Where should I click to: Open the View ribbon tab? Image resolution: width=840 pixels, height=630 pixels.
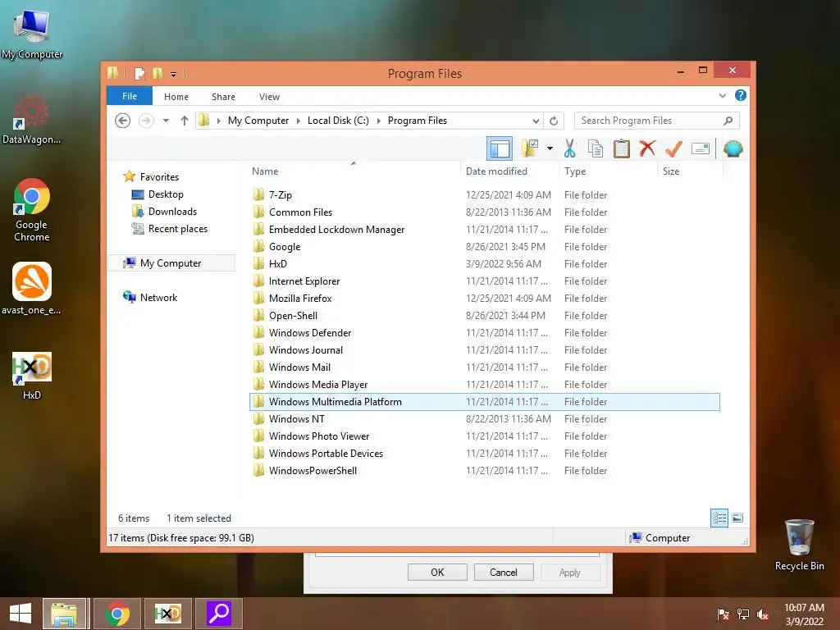pos(269,97)
